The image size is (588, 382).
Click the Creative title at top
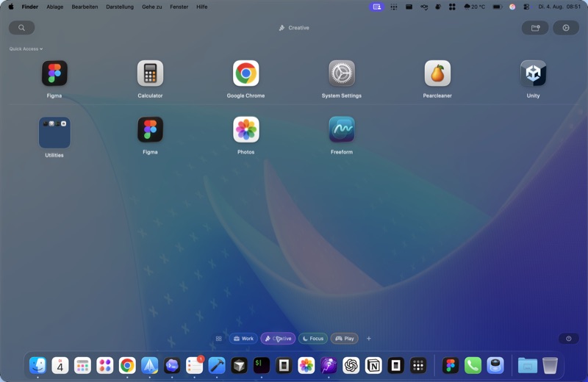click(294, 28)
